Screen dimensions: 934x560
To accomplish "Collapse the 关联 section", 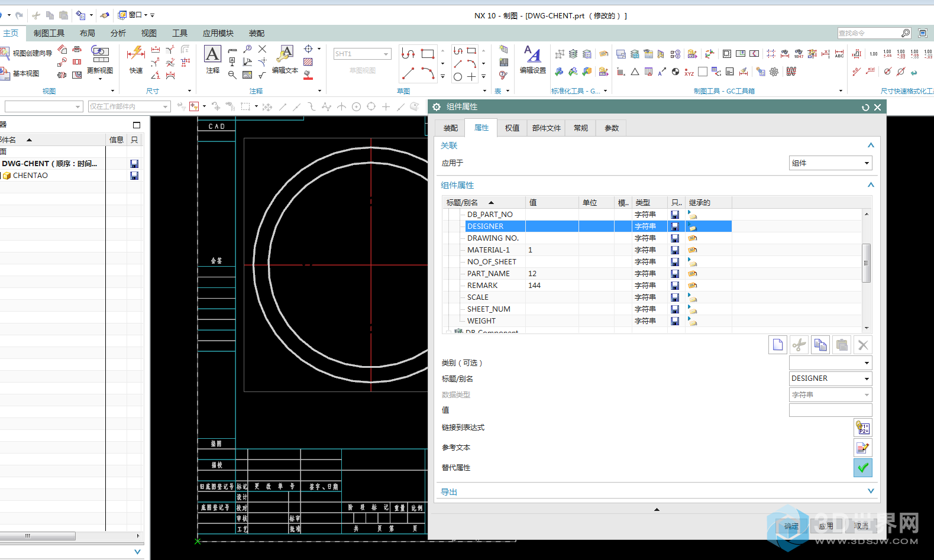I will [871, 145].
